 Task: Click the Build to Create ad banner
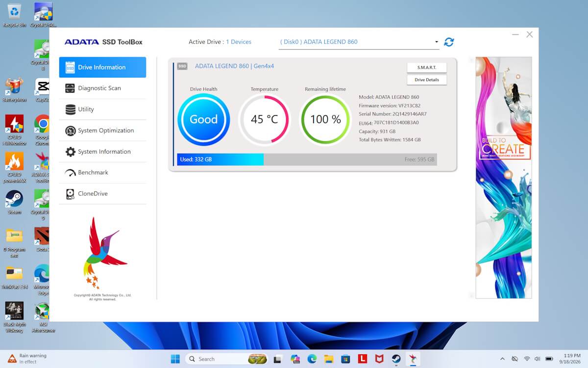504,178
